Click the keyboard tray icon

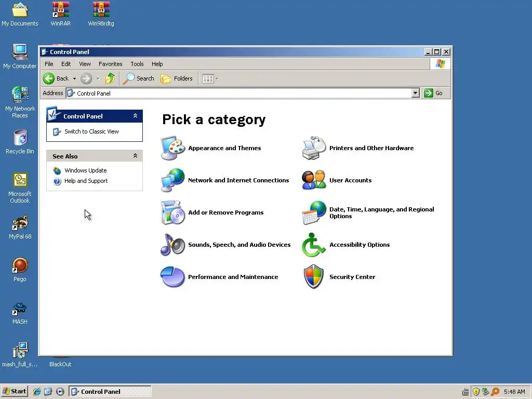(465, 392)
